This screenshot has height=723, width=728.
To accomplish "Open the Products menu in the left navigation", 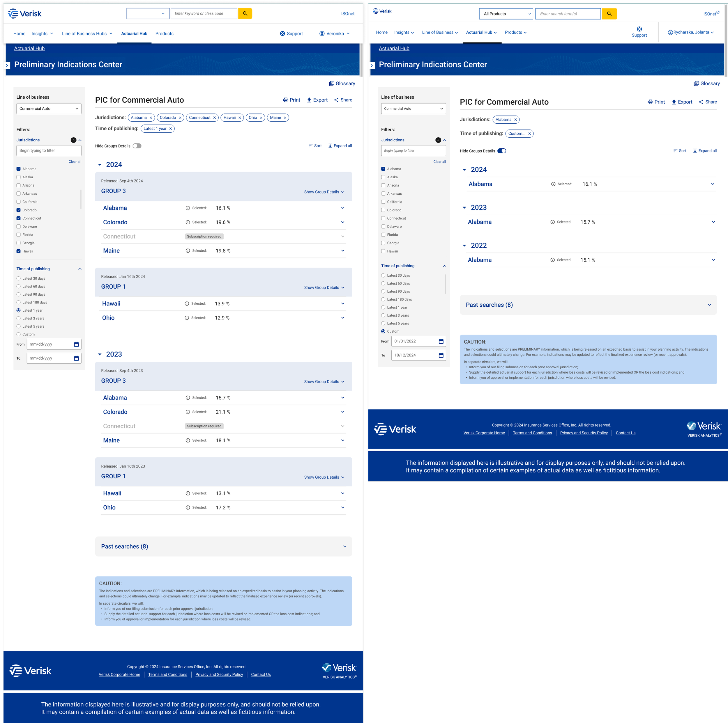I will point(164,33).
